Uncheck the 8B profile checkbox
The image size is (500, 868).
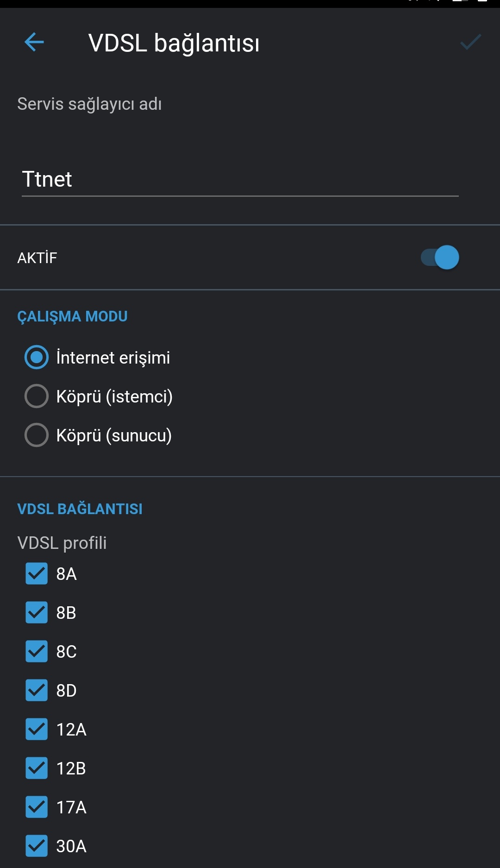(37, 612)
